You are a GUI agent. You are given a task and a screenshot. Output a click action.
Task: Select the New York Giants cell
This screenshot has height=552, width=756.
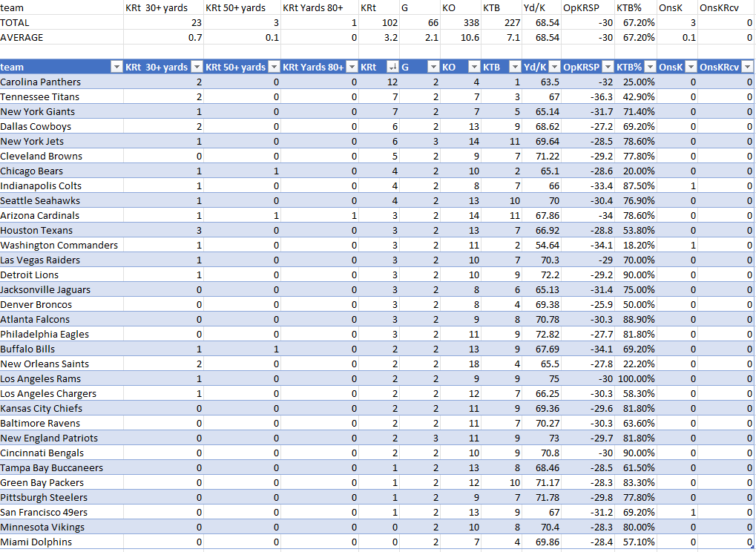click(62, 112)
